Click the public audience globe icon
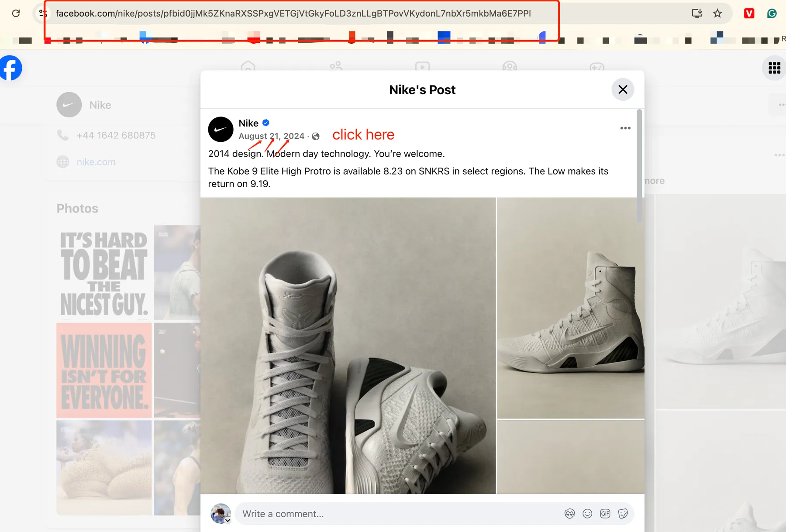This screenshot has height=532, width=786. [x=316, y=137]
